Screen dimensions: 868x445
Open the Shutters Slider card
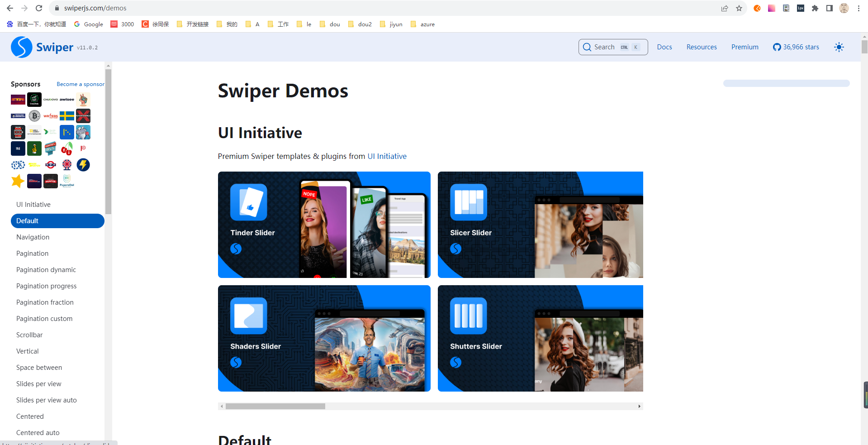click(x=541, y=338)
